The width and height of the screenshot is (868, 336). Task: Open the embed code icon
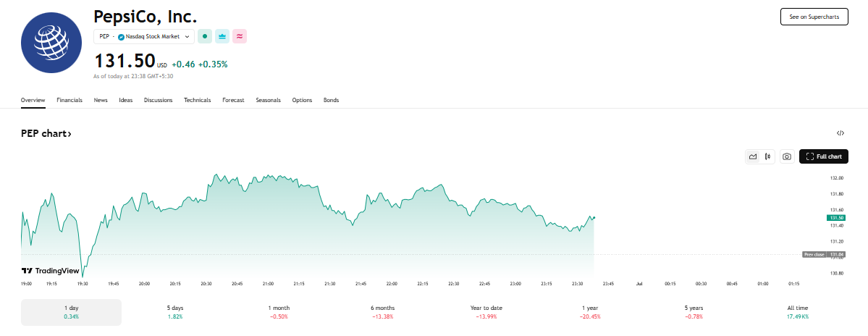840,133
